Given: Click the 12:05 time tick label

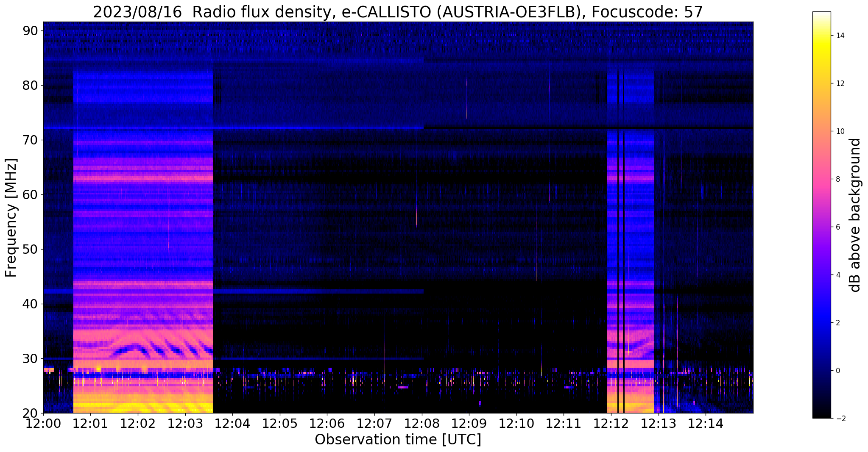Looking at the screenshot, I should pos(279,423).
